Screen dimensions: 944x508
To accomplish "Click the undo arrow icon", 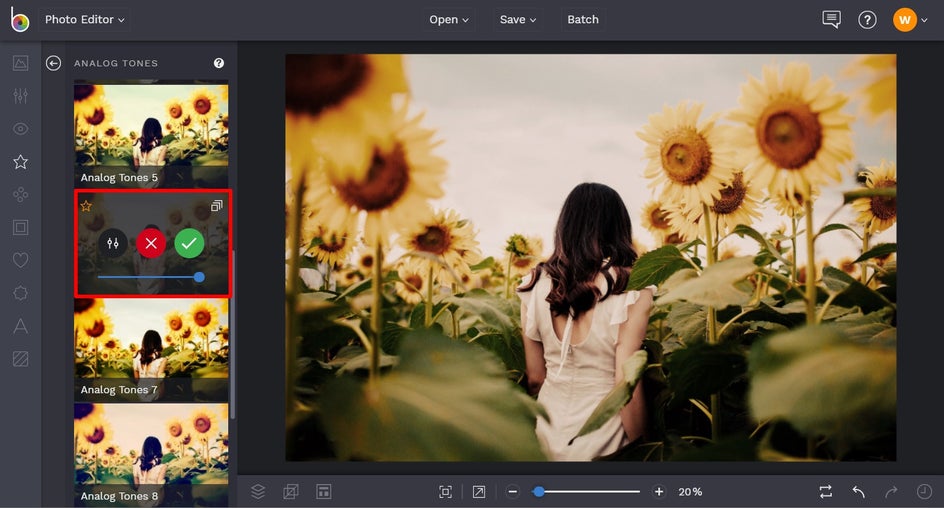I will [858, 492].
